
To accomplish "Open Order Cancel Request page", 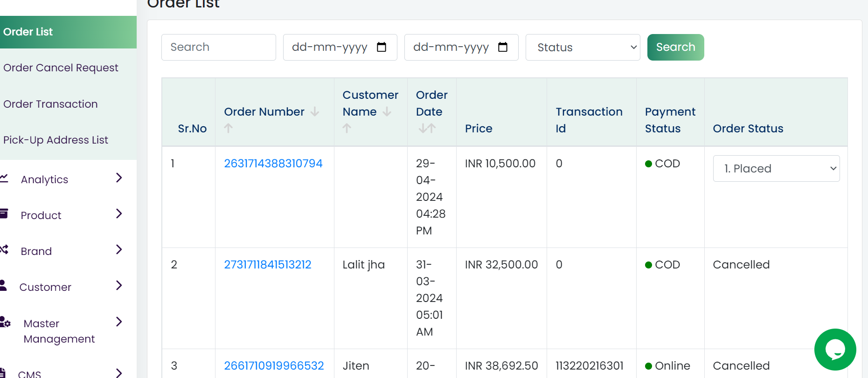I will point(61,68).
